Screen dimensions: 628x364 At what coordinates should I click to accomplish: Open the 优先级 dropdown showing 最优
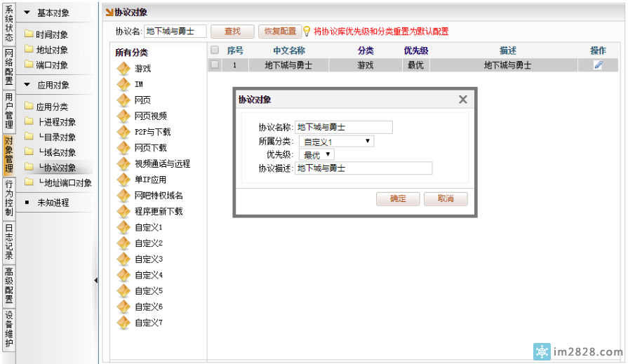coord(316,155)
